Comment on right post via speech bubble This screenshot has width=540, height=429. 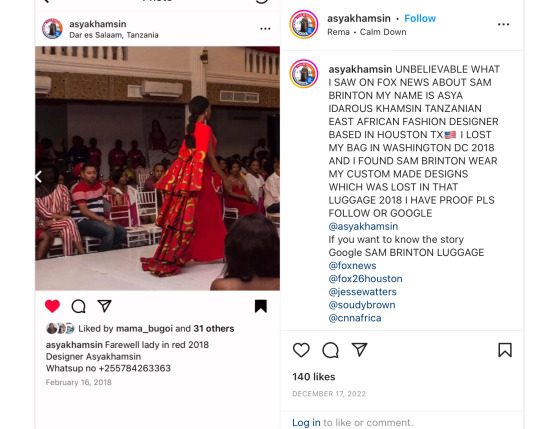pyautogui.click(x=331, y=350)
